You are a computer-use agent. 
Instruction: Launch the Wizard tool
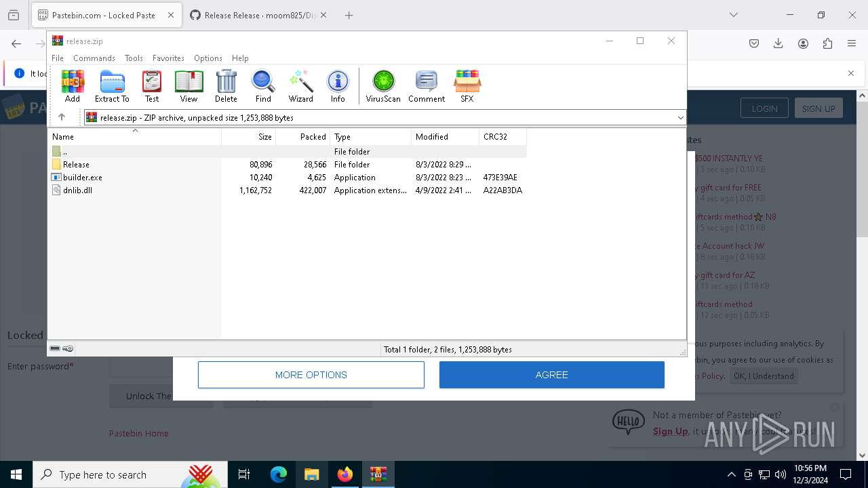[300, 86]
